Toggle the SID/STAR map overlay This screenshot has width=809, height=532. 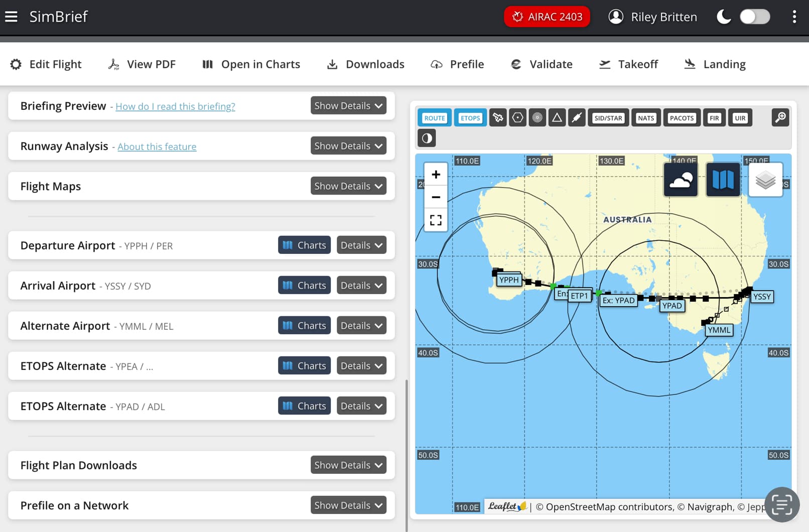click(x=608, y=118)
